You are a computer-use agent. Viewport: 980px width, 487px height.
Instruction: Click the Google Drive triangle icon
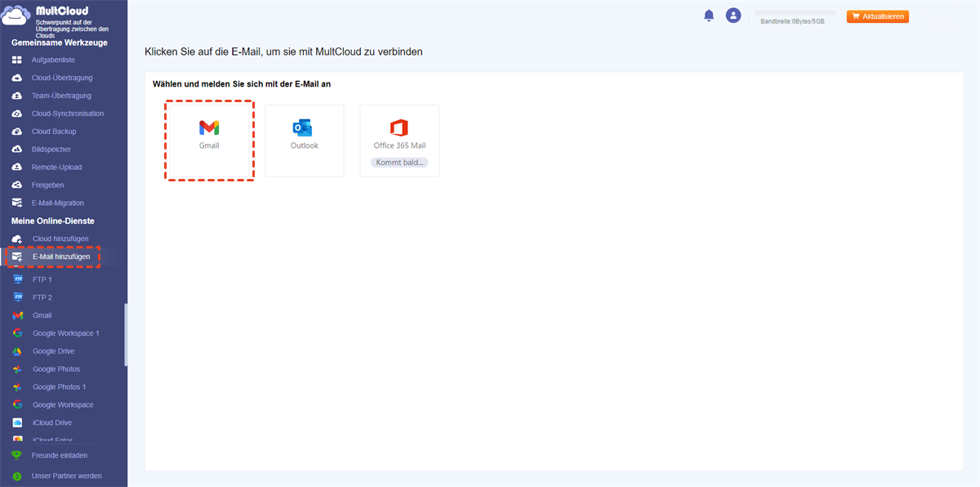16,351
